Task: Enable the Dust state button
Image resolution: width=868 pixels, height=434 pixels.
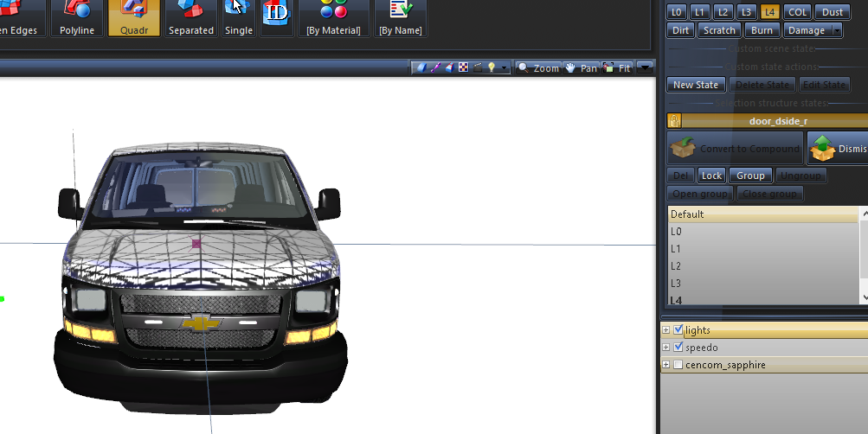Action: pos(832,12)
